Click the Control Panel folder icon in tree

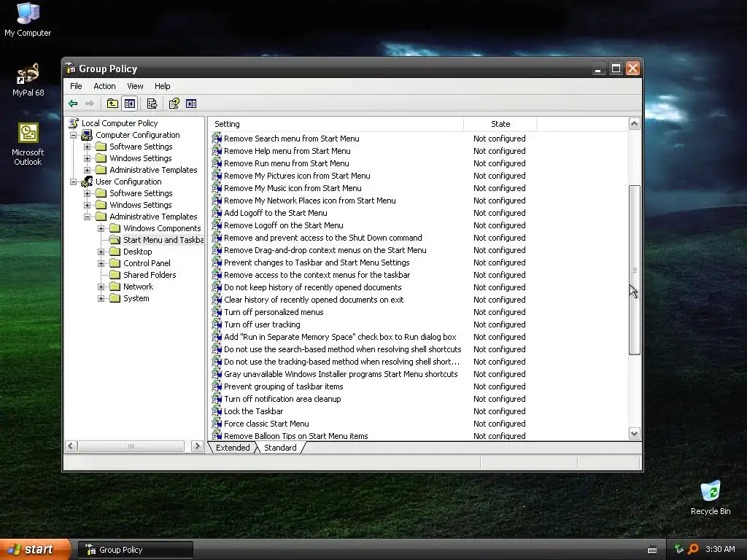tap(115, 262)
